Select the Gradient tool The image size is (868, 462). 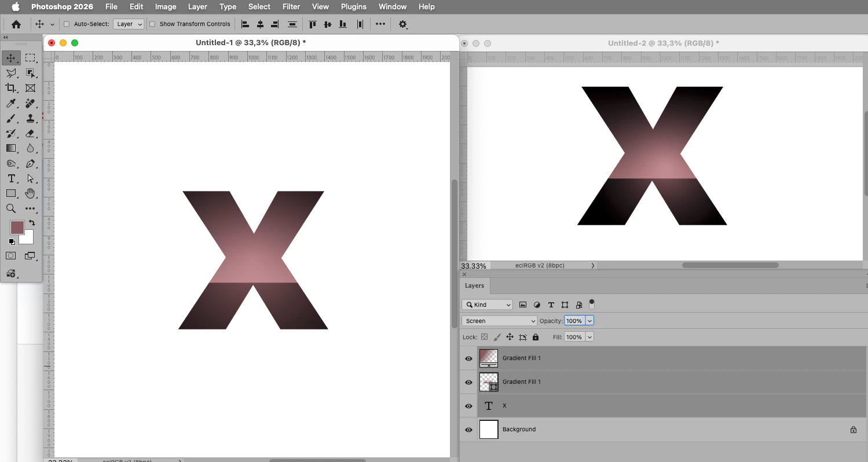pos(11,148)
